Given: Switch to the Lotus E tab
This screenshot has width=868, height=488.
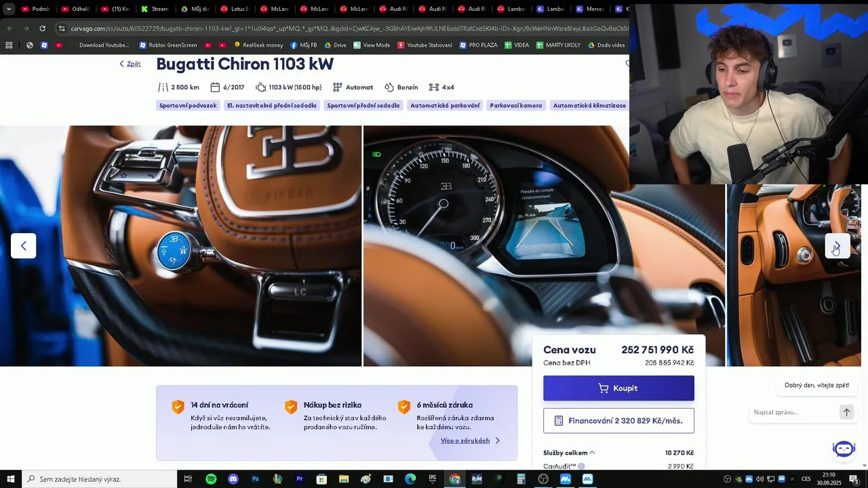Looking at the screenshot, I should [x=235, y=9].
